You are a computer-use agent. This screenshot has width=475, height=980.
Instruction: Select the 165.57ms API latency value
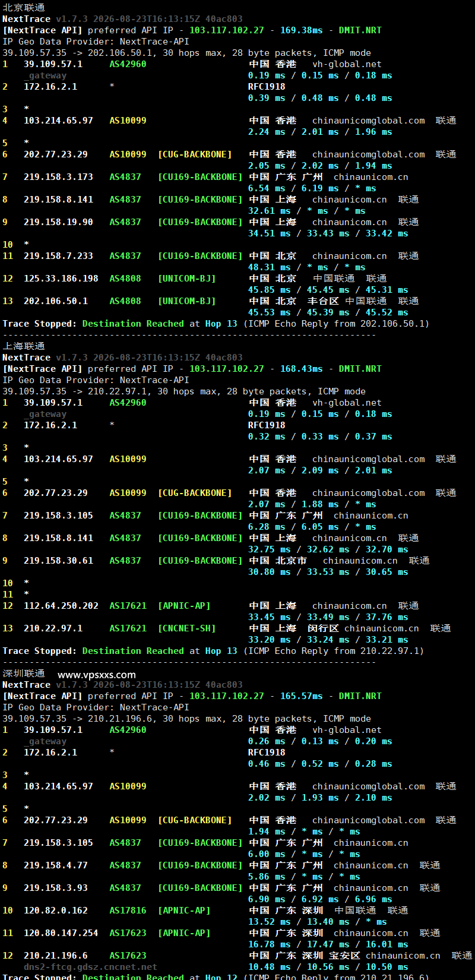tap(302, 696)
